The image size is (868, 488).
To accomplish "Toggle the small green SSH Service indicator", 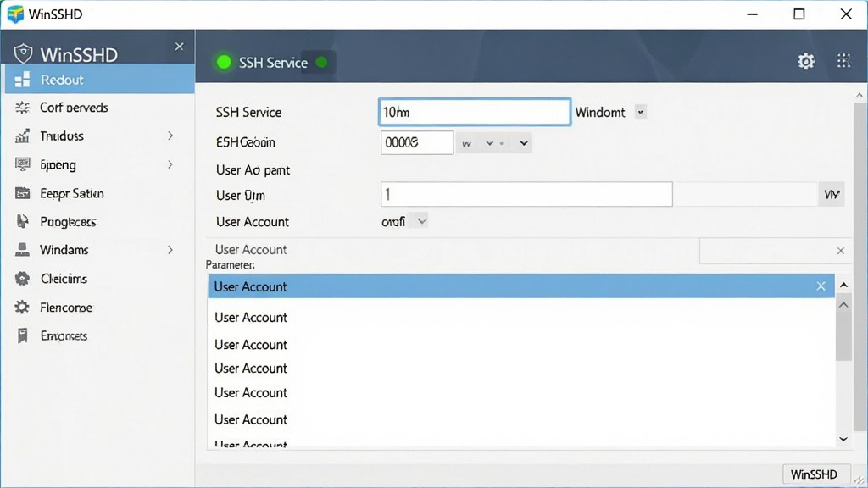I will (321, 62).
